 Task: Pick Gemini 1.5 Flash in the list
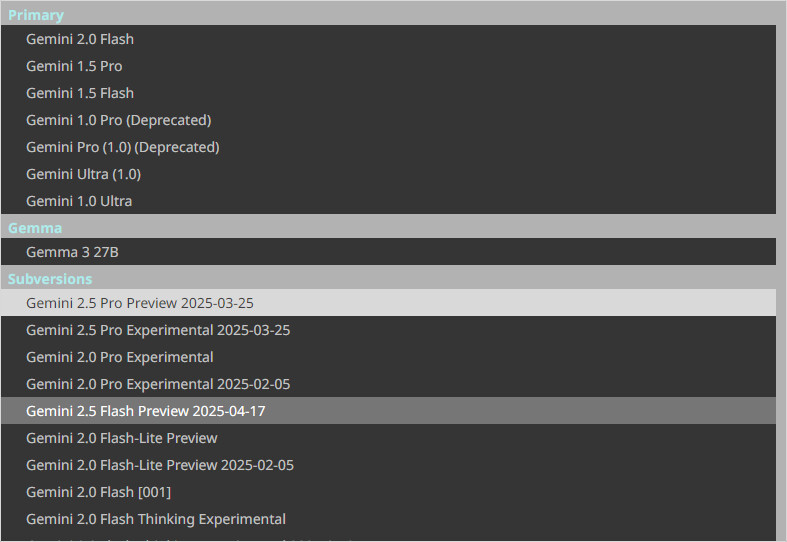[80, 93]
